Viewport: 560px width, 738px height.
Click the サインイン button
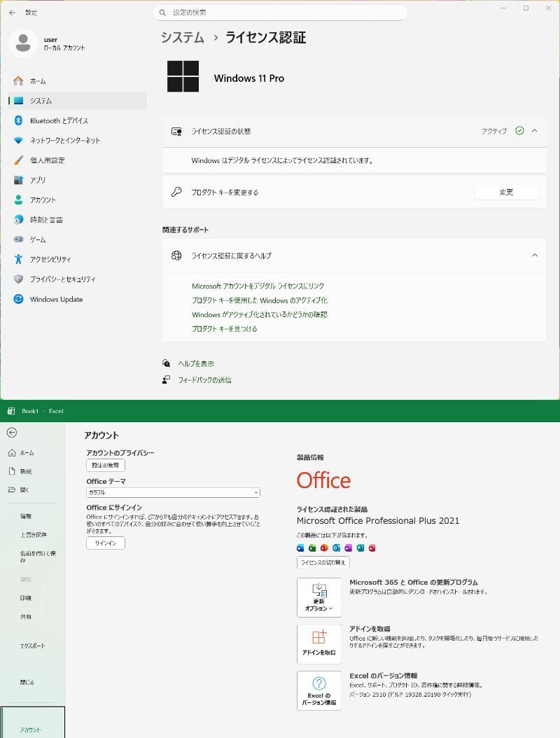coord(106,543)
